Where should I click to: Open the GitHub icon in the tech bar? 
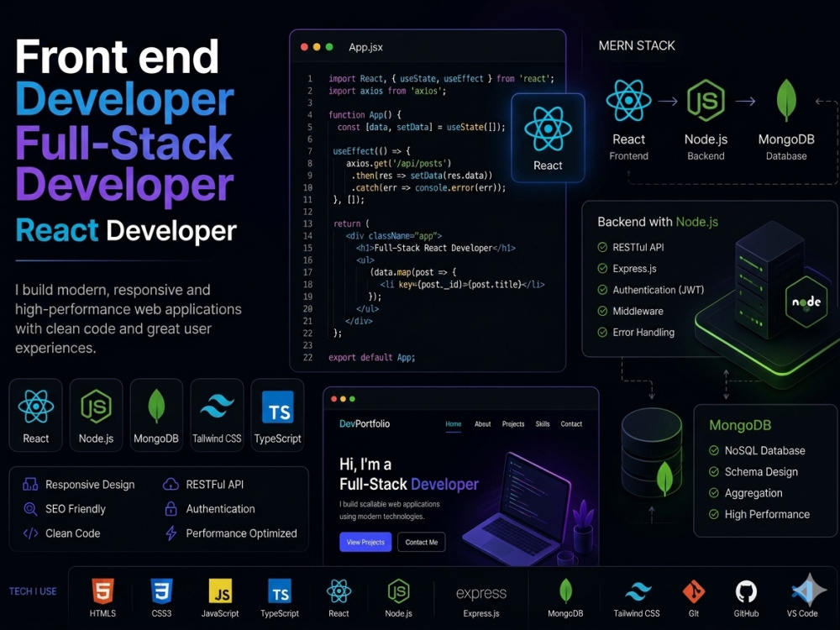tap(746, 591)
